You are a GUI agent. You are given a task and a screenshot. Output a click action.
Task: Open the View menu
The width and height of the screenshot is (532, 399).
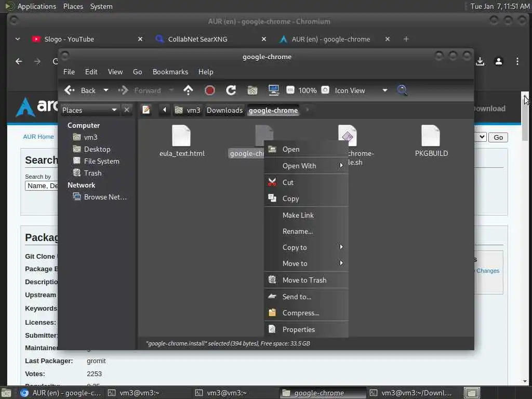point(115,72)
